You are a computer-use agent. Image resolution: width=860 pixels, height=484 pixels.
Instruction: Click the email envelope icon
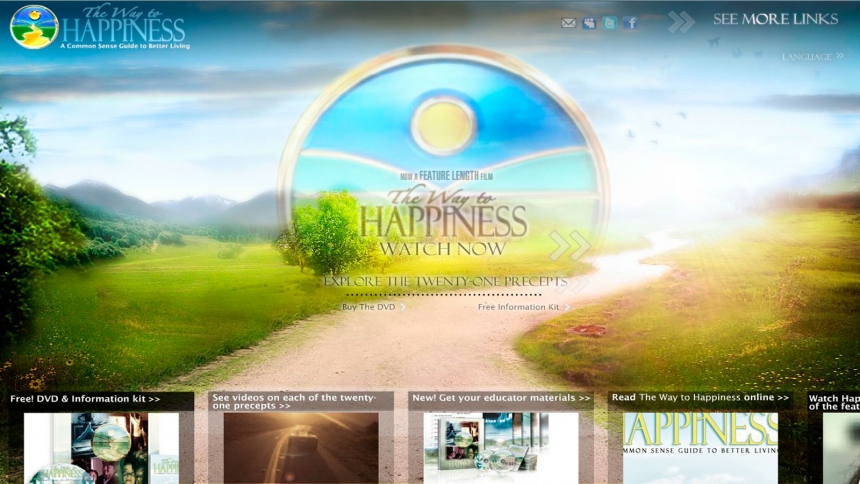tap(568, 23)
